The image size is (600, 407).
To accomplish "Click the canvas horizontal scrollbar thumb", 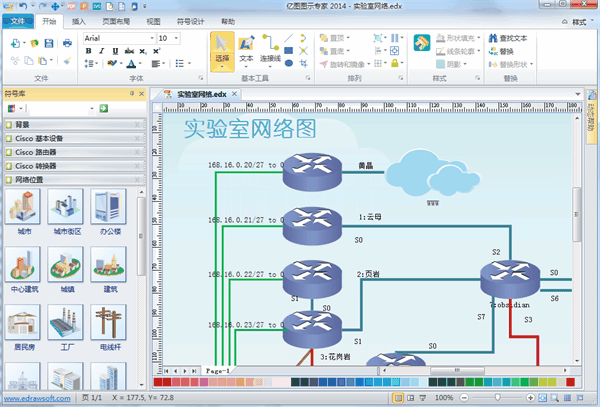I will pyautogui.click(x=457, y=370).
